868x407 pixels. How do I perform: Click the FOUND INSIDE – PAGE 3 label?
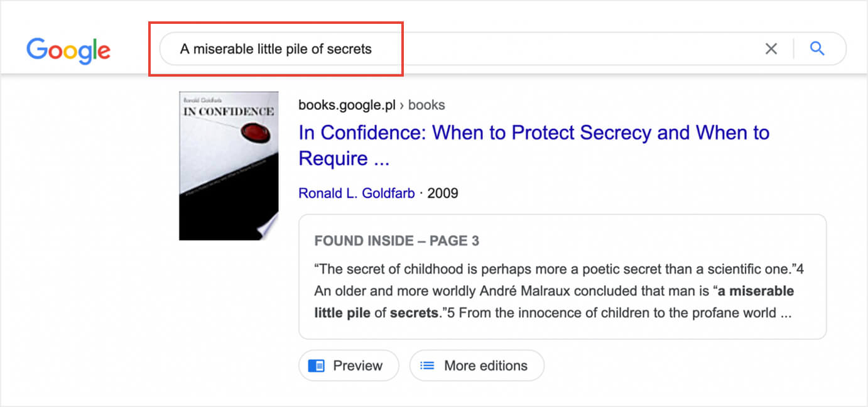396,241
